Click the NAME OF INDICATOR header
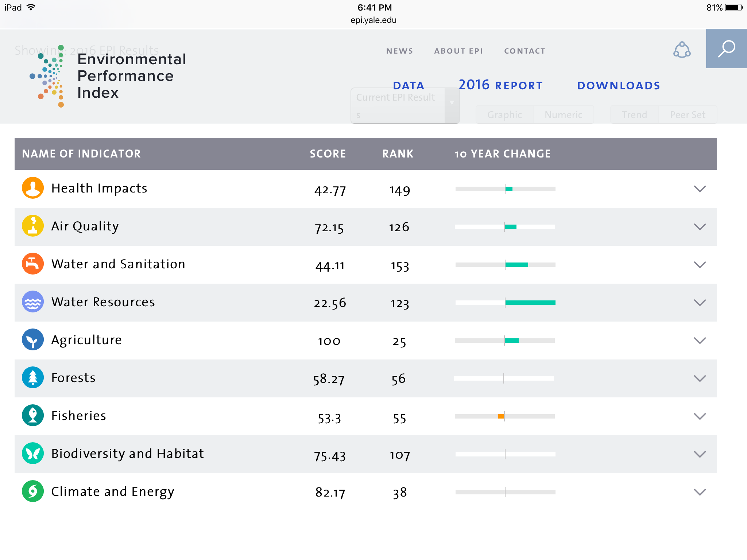Image resolution: width=747 pixels, height=560 pixels. pyautogui.click(x=81, y=154)
